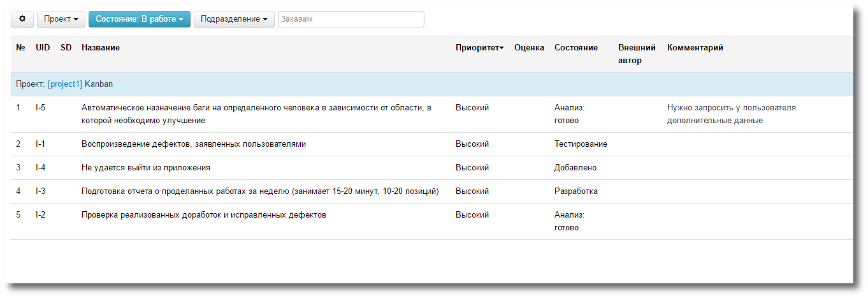Open the Состояние: В работе filter dropdown
This screenshot has height=298, width=868.
140,19
